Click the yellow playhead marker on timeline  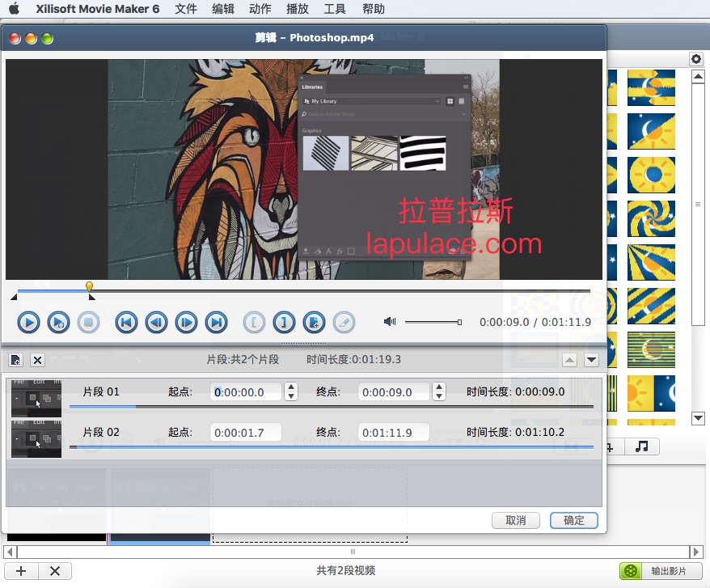coord(89,286)
